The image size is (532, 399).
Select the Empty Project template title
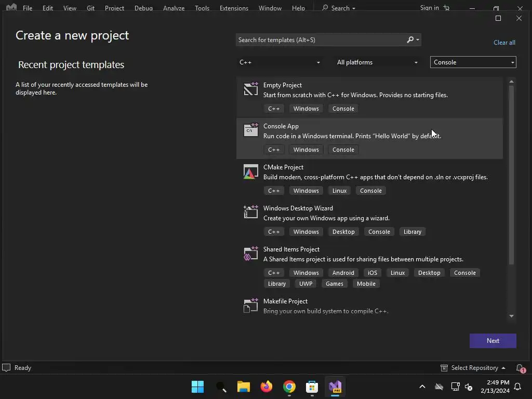(x=282, y=85)
